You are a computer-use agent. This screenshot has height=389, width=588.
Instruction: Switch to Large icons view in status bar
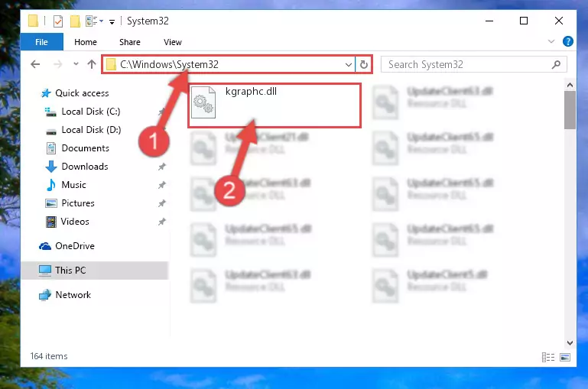(565, 357)
